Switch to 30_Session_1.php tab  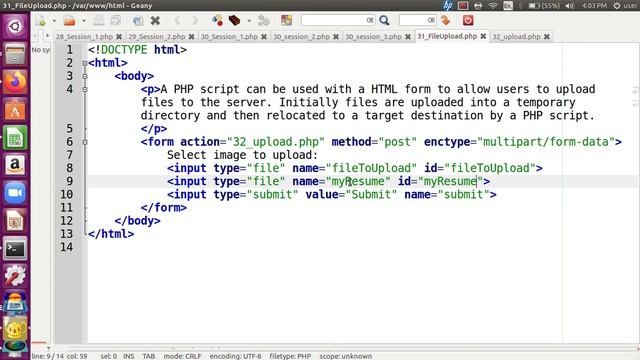pyautogui.click(x=229, y=36)
